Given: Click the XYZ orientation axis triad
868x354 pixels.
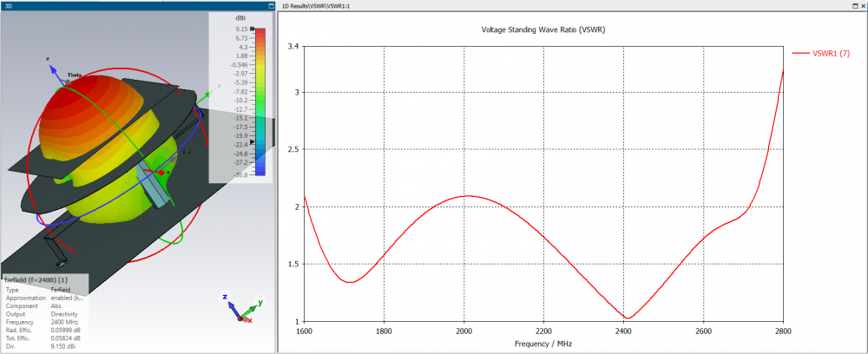Looking at the screenshot, I should pyautogui.click(x=242, y=309).
